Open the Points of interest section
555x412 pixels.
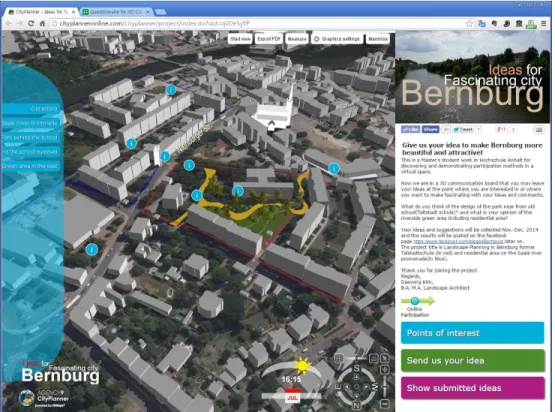point(472,333)
